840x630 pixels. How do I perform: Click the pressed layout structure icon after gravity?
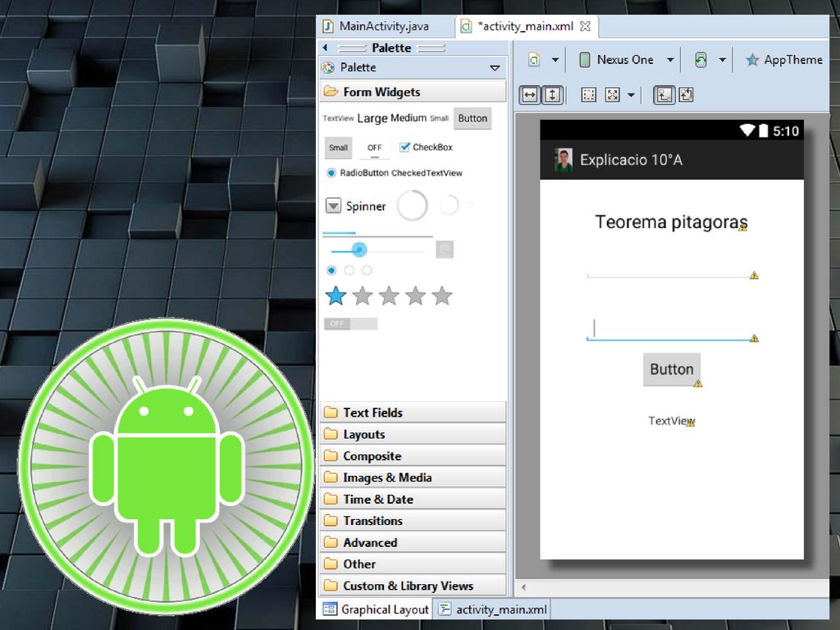pos(664,95)
